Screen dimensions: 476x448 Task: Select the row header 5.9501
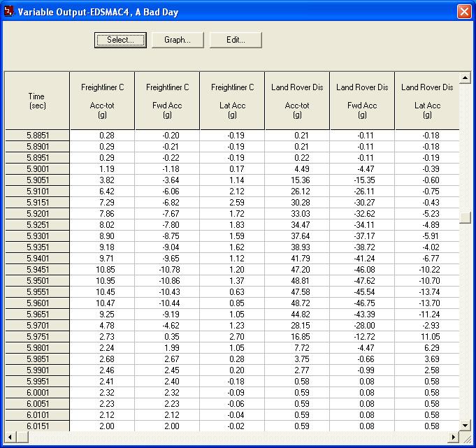[x=37, y=281]
